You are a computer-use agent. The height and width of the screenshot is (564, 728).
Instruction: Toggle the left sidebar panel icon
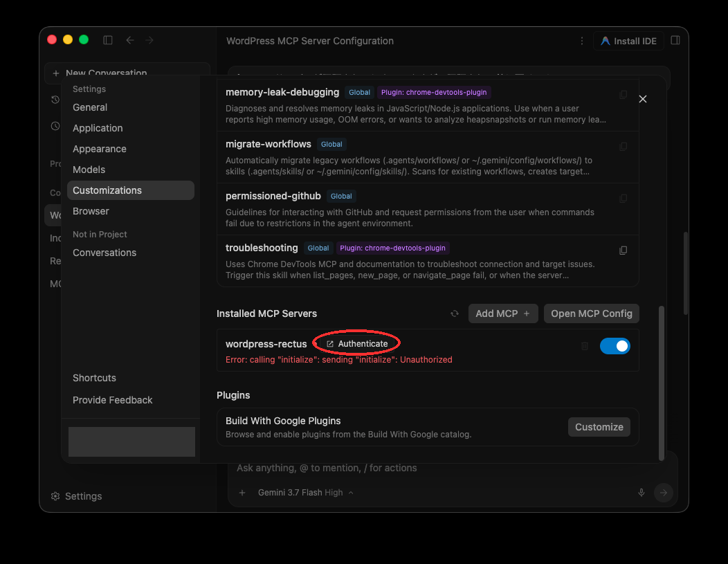tap(108, 40)
